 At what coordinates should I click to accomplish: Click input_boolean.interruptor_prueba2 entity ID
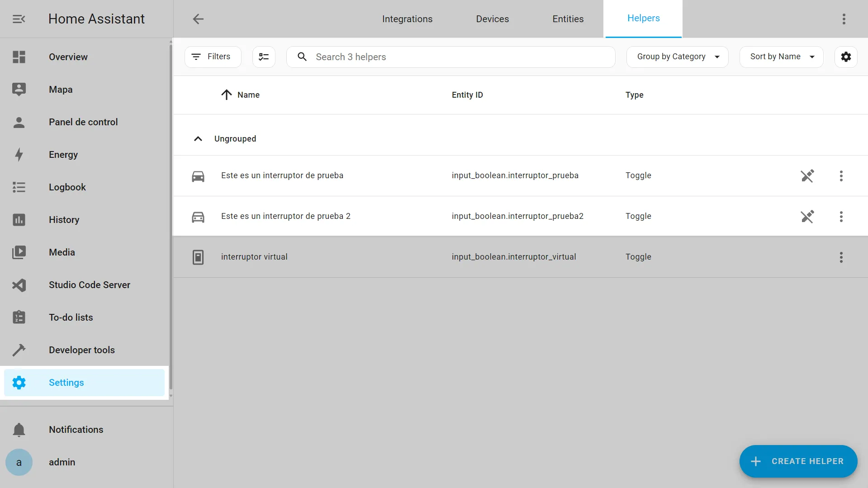517,216
